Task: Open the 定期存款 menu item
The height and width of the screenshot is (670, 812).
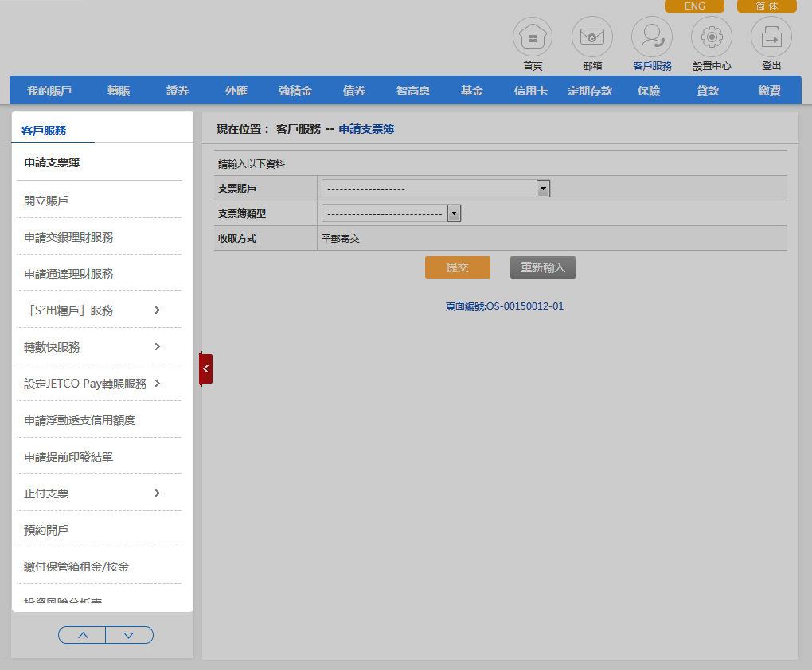Action: (x=590, y=91)
